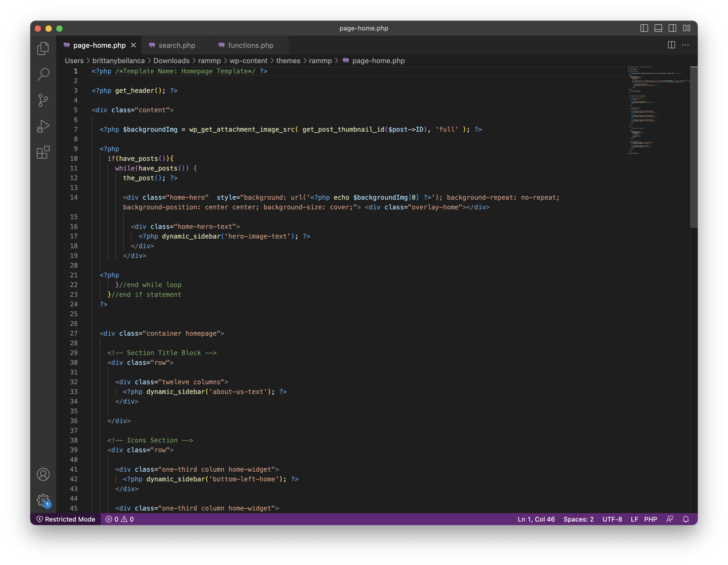Click the brittanybellanca breadcrumb segment

click(118, 61)
